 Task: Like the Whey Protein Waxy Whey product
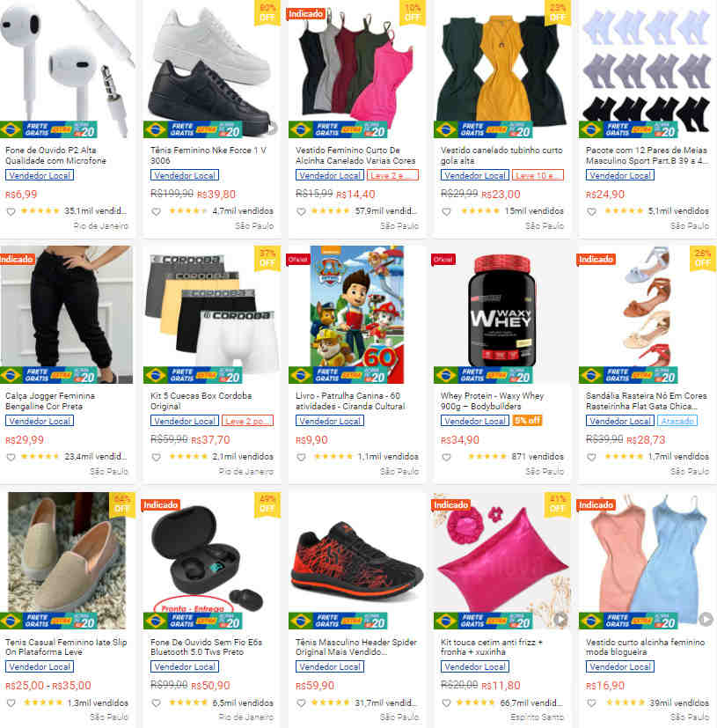(446, 458)
